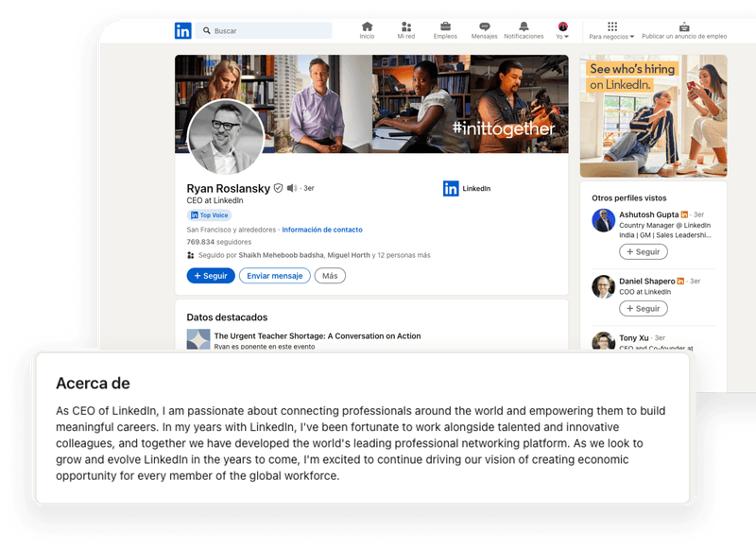Open Mi red network icon

(x=406, y=30)
